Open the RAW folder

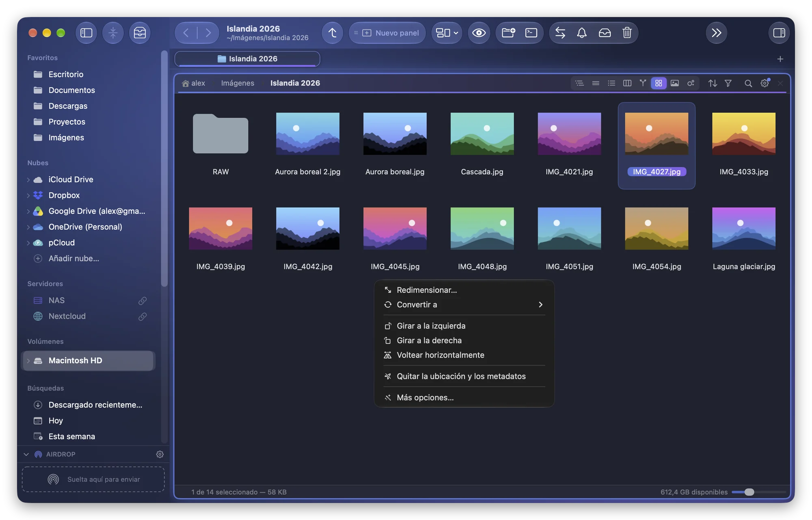tap(220, 134)
